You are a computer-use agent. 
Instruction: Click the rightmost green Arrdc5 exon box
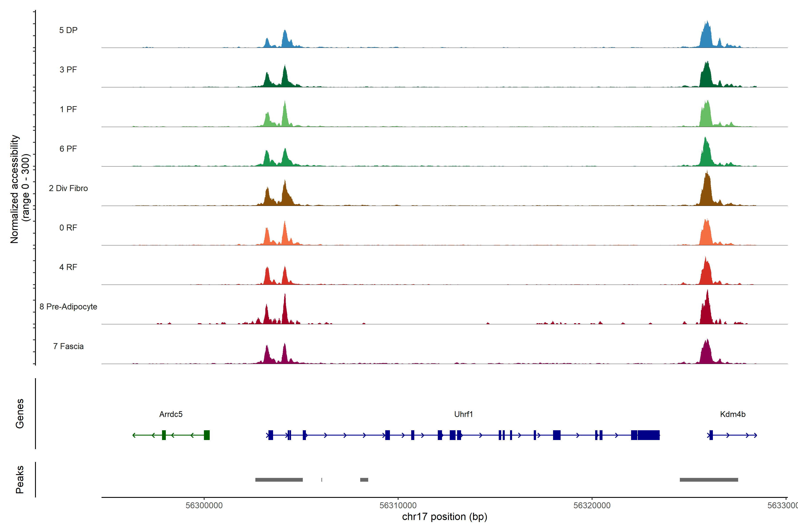pos(207,435)
